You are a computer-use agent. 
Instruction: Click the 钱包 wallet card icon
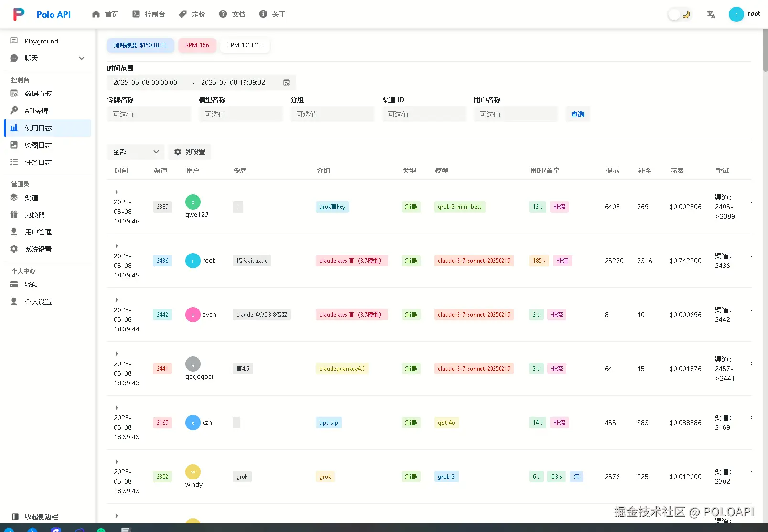14,285
